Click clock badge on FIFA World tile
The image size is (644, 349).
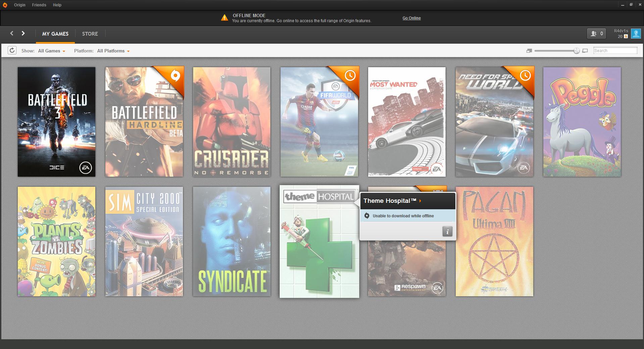[350, 75]
